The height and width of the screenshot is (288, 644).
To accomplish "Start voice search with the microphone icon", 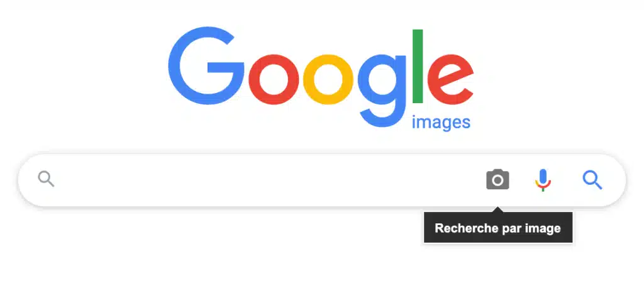I will click(x=543, y=180).
